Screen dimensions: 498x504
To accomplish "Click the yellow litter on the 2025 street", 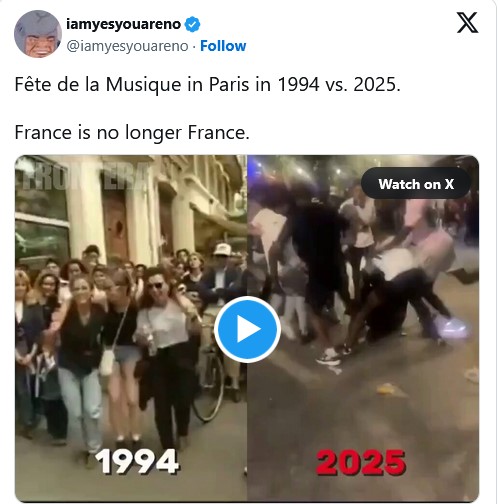I will (388, 389).
